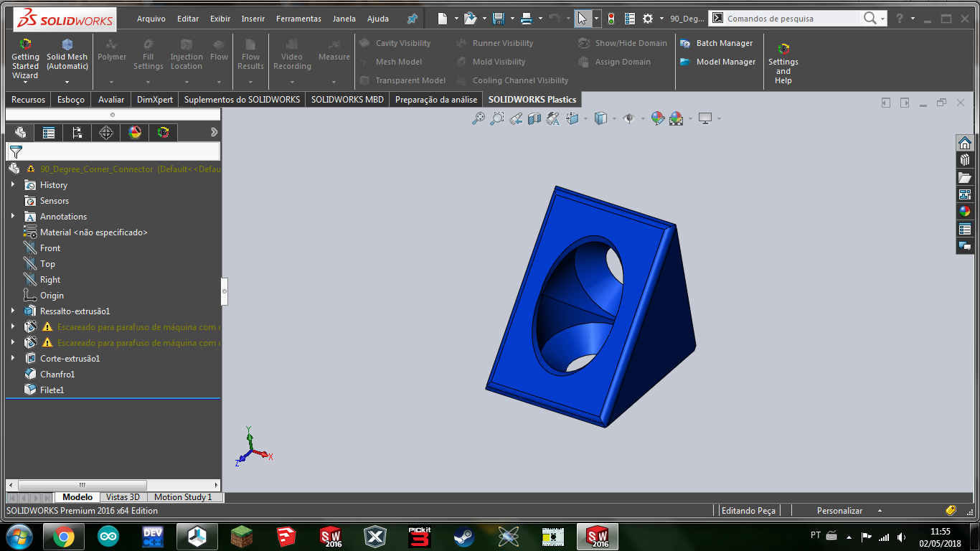Open Steam from the Windows taskbar
This screenshot has width=980, height=551.
(x=464, y=537)
